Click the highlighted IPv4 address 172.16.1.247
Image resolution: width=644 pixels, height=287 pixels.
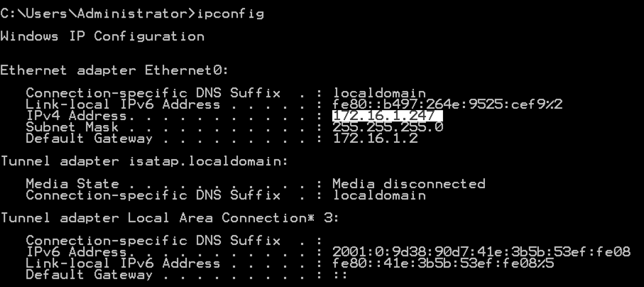(387, 115)
